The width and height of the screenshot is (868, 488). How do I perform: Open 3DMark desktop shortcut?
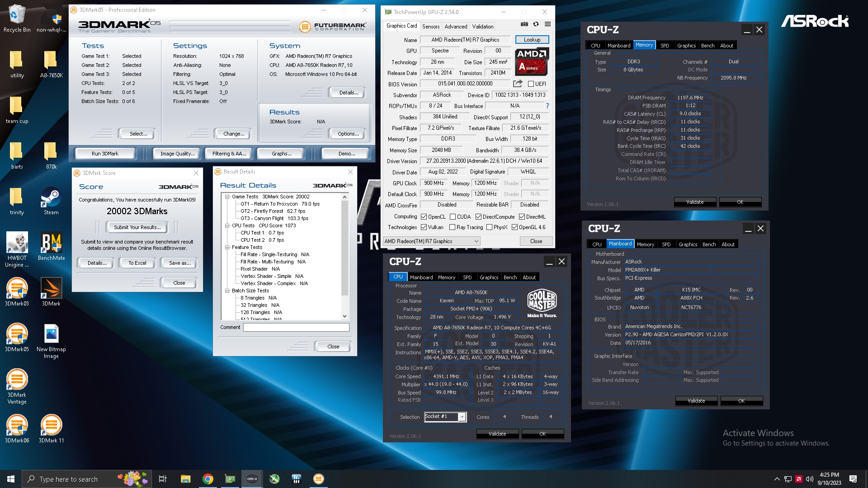pyautogui.click(x=51, y=292)
